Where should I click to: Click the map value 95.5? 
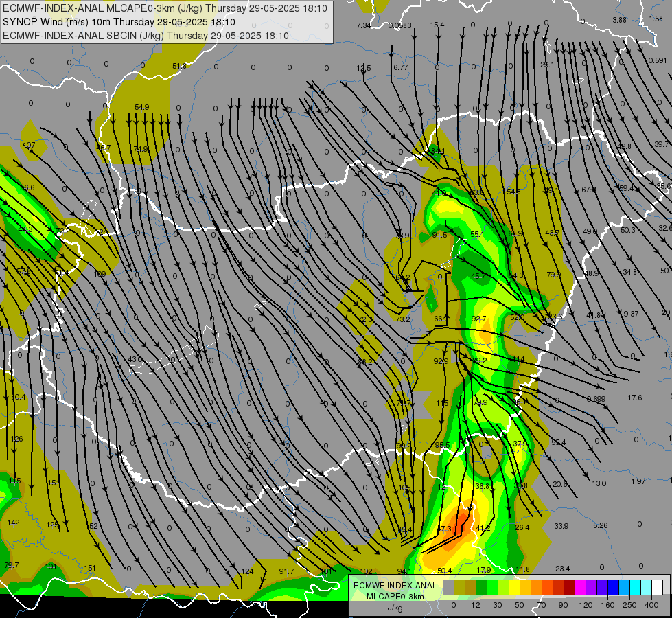click(x=442, y=445)
